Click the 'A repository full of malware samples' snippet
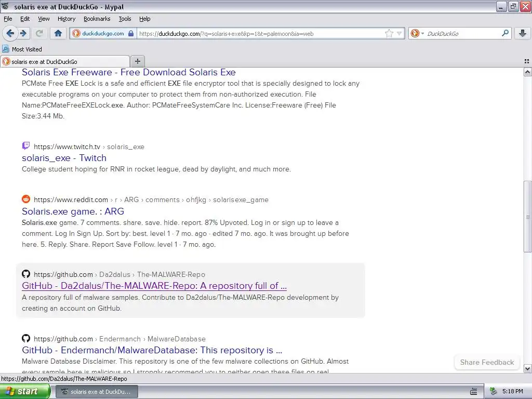 pyautogui.click(x=180, y=303)
